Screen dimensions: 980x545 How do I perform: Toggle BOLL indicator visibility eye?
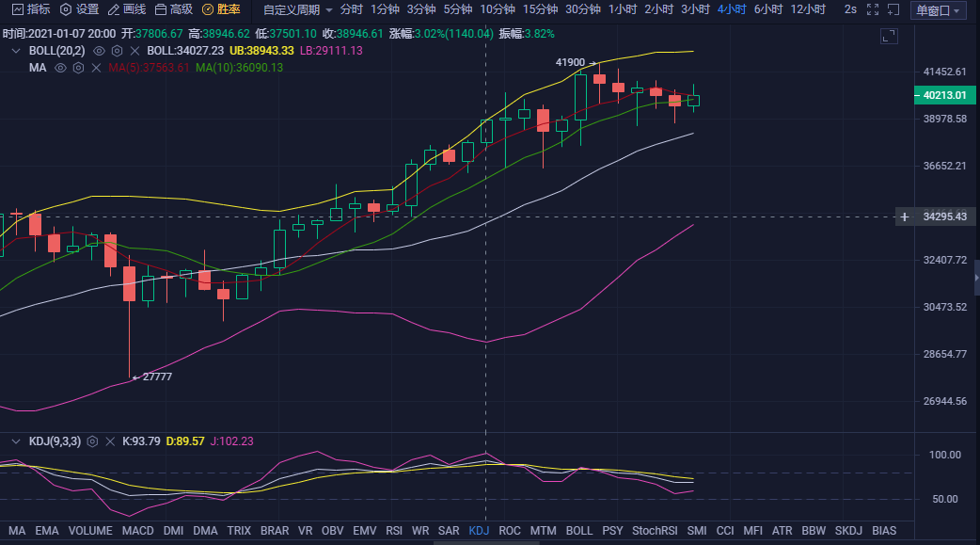(x=99, y=50)
